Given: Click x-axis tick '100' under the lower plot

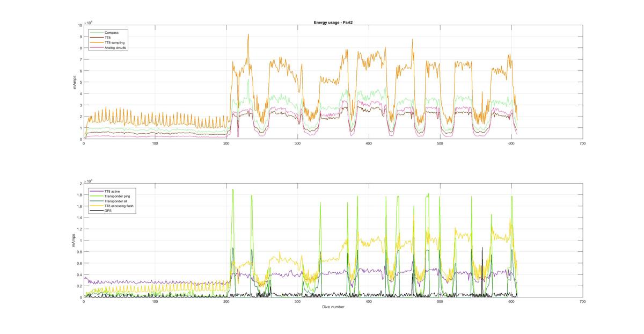Looking at the screenshot, I should tap(155, 302).
